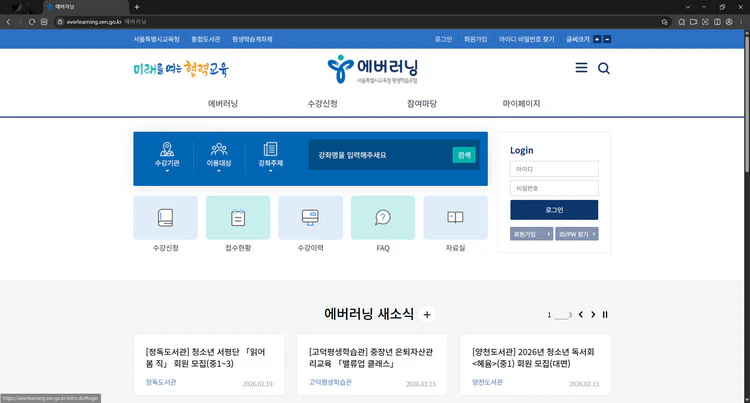Expand the 강좌주제 filter dropdown
750x403 pixels.
pos(270,157)
